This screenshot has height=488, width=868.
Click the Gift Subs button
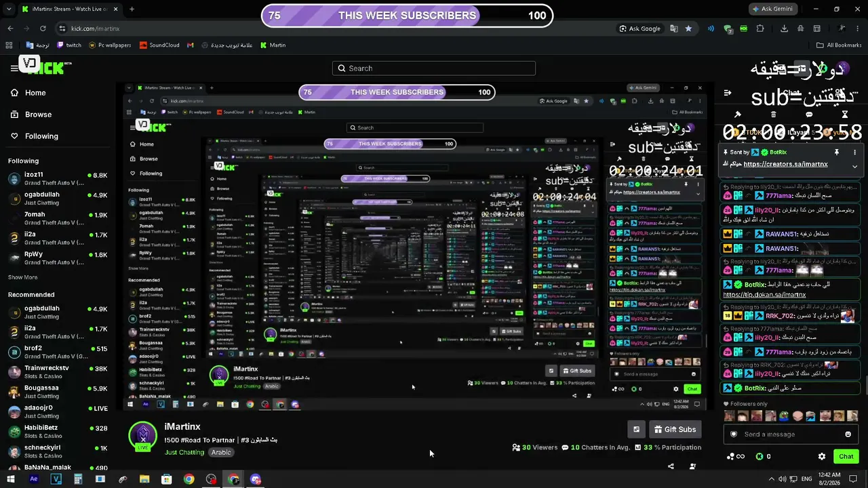click(675, 429)
